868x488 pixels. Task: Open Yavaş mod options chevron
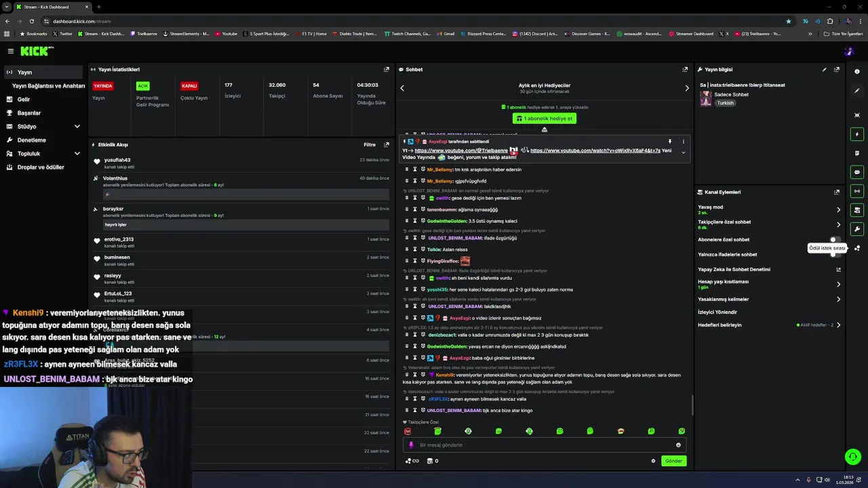click(x=838, y=209)
